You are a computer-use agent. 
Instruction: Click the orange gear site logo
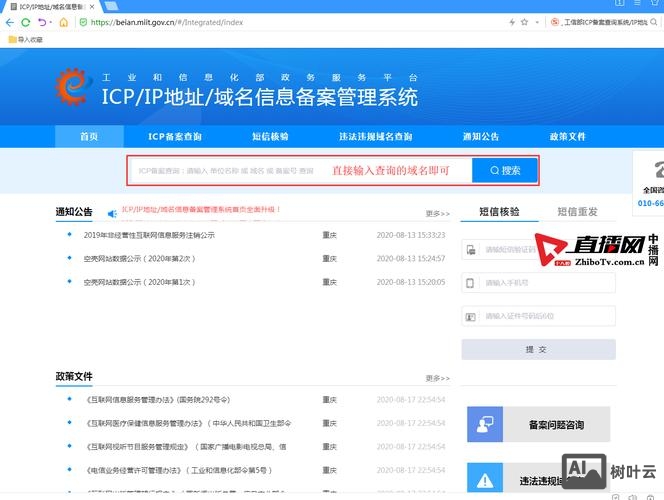click(x=73, y=86)
